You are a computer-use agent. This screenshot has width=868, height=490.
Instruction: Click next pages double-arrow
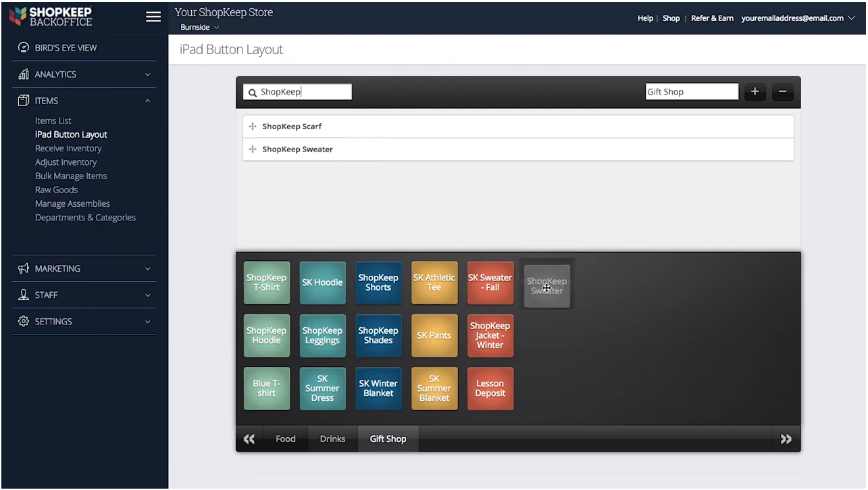(x=786, y=439)
